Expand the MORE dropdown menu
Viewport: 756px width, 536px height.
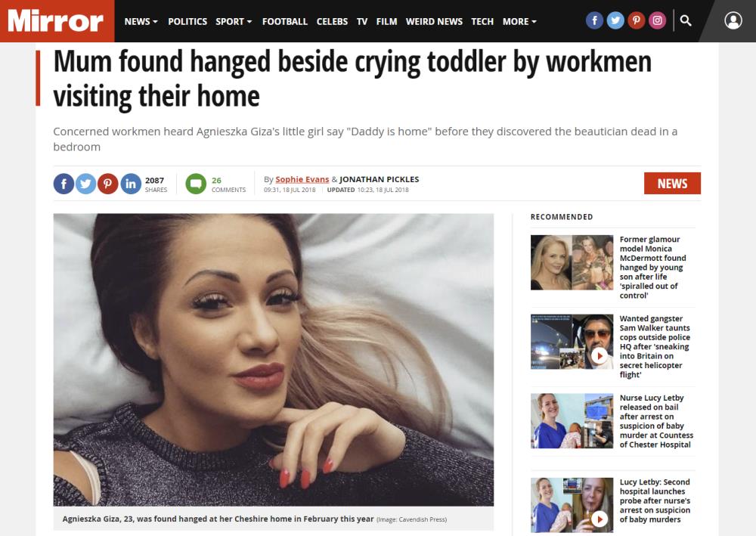(x=519, y=22)
